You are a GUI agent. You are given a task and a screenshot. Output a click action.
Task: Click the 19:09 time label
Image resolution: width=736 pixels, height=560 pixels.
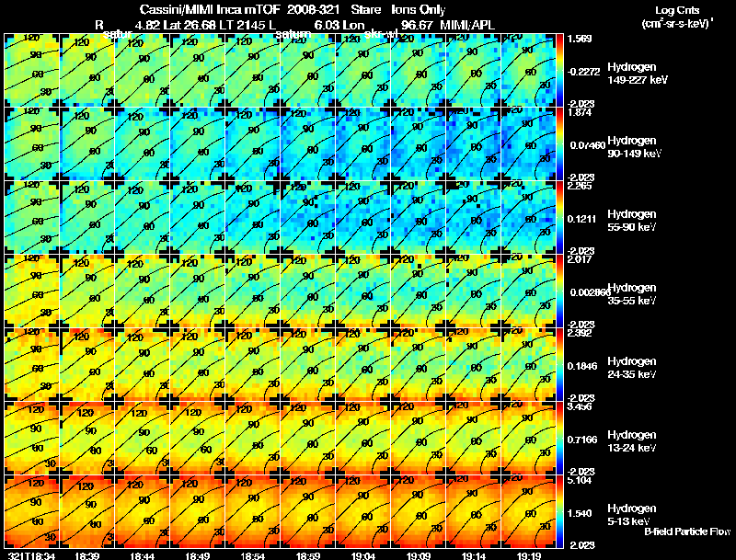419,555
